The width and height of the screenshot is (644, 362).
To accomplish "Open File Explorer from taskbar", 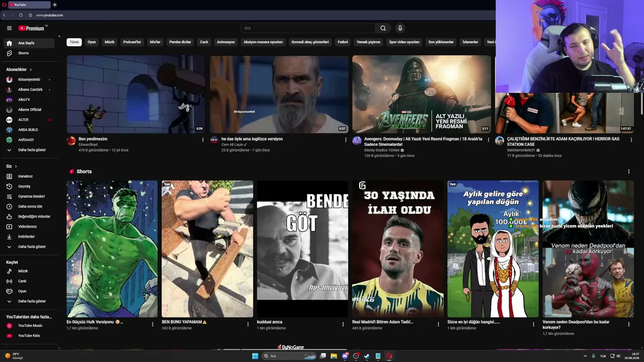I will tap(334, 356).
